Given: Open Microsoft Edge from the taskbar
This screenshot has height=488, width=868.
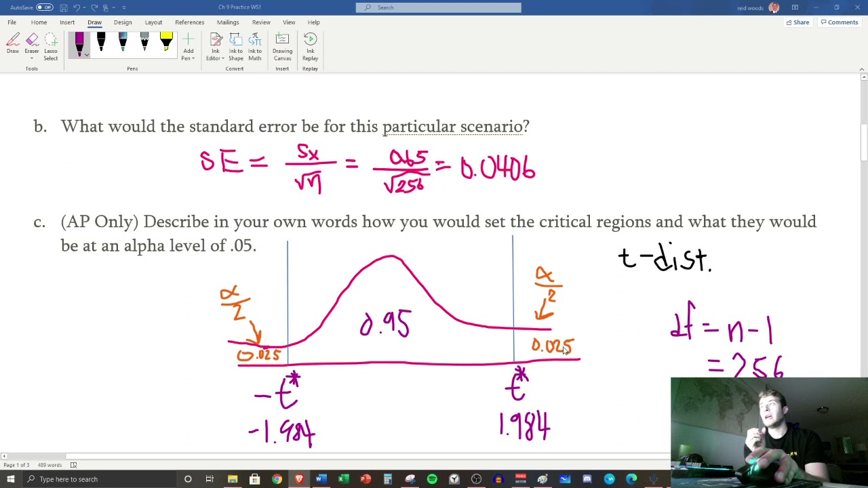Looking at the screenshot, I should (x=631, y=479).
